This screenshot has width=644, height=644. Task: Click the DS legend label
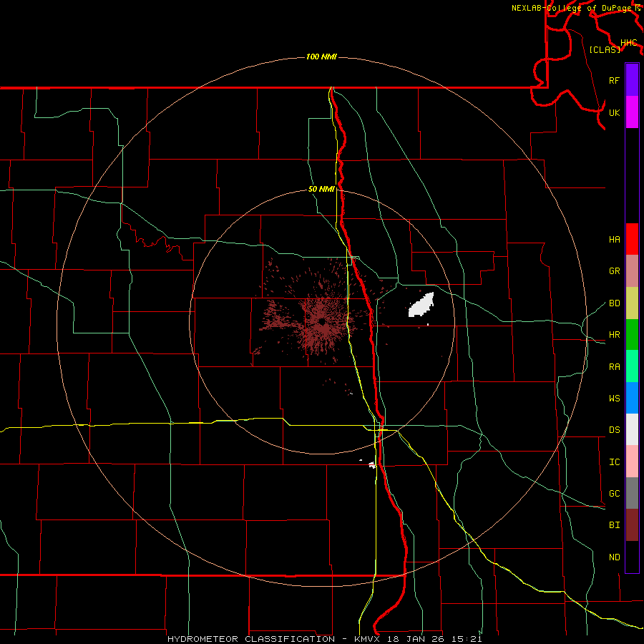[614, 429]
